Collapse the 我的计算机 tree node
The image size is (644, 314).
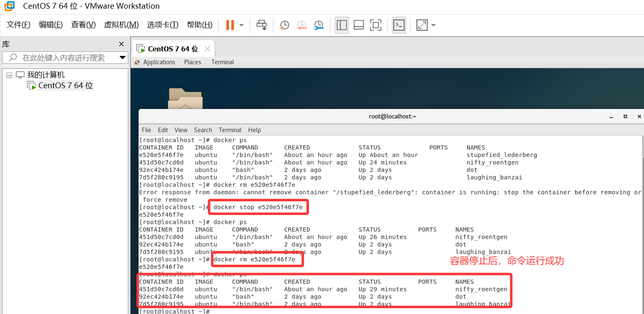10,75
